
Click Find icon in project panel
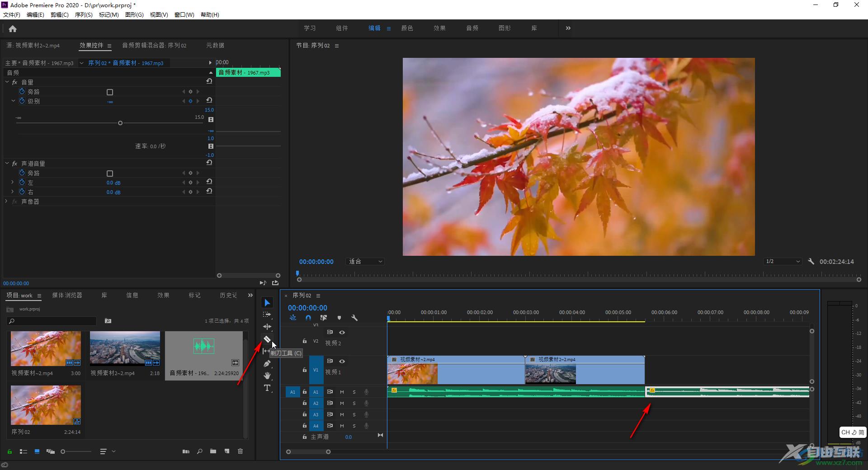(199, 451)
